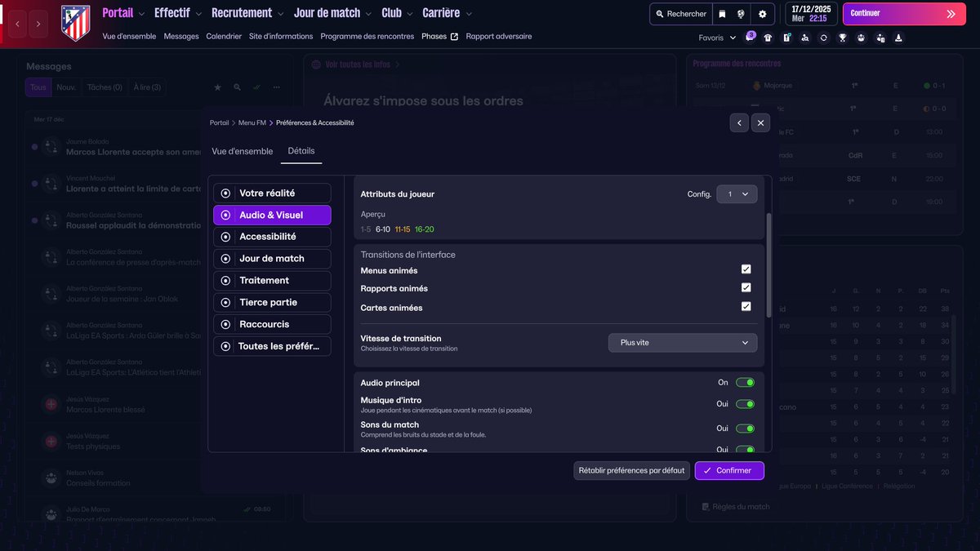Screen dimensions: 980x551
Task: Open Programme des rencontres in submenu
Action: pyautogui.click(x=367, y=37)
